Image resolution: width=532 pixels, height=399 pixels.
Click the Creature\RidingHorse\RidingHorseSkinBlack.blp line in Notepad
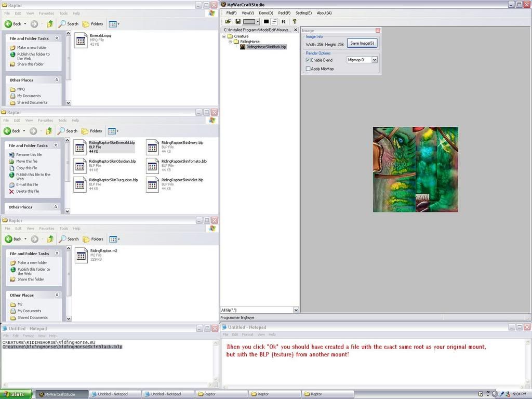coord(62,347)
